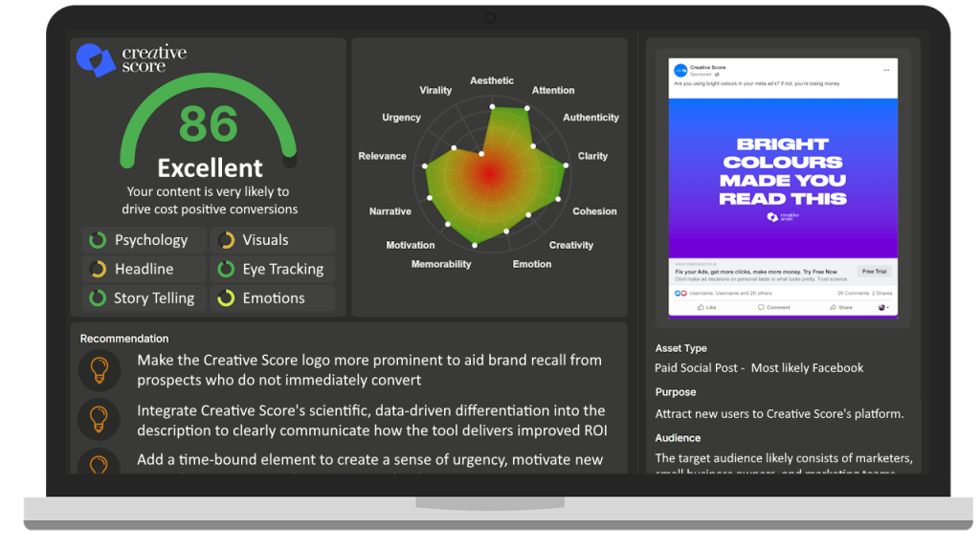This screenshot has height=551, width=980.
Task: Click the Visuals score ring icon
Action: pos(226,240)
